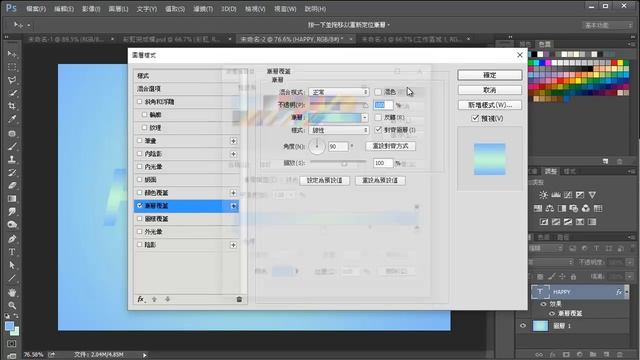Screen dimensions: 640x360
Task: Select the Rectangular Marquee tool
Action: click(x=12, y=67)
